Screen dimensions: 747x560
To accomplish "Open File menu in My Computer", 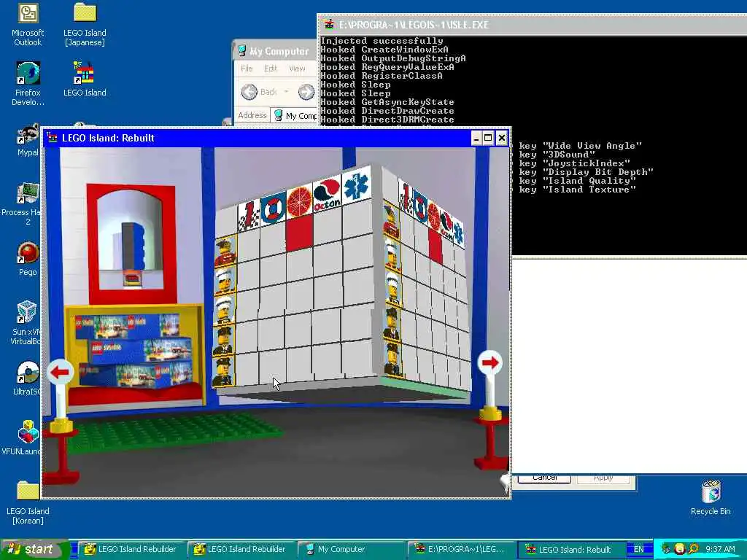I will point(247,69).
